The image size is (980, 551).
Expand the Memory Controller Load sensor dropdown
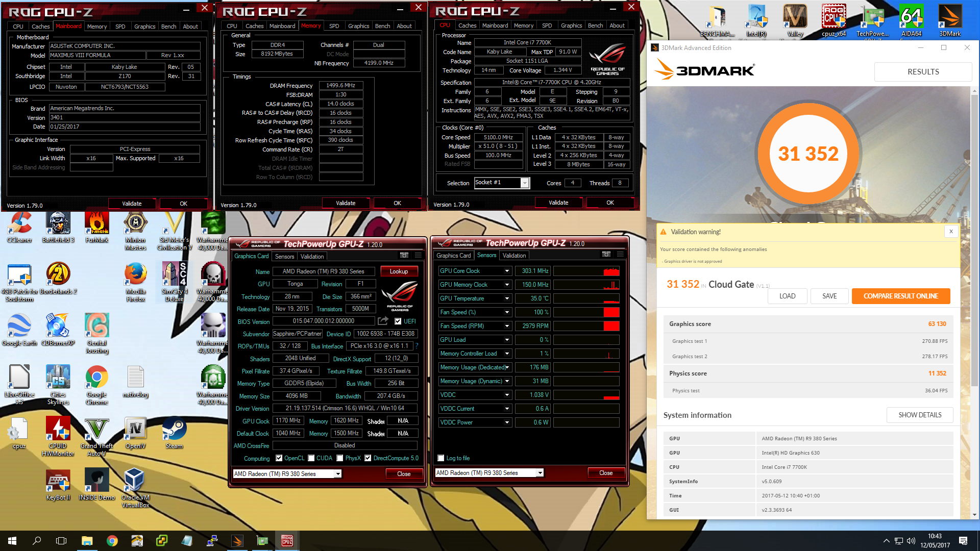(x=507, y=354)
